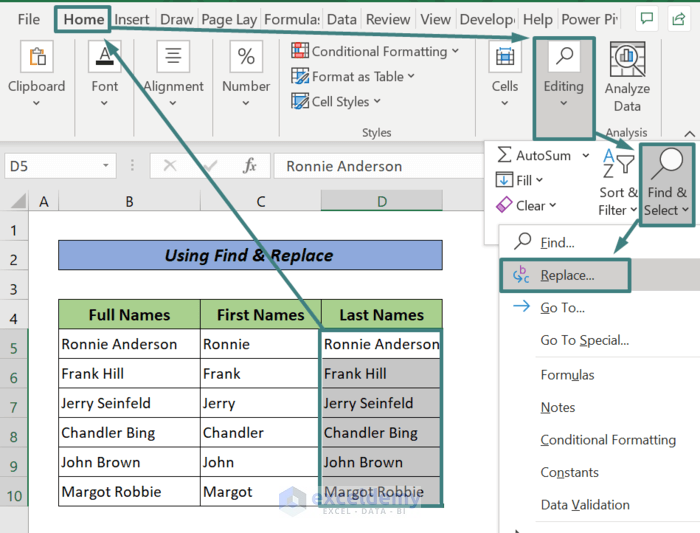Click the Alignment group icon

[173, 58]
